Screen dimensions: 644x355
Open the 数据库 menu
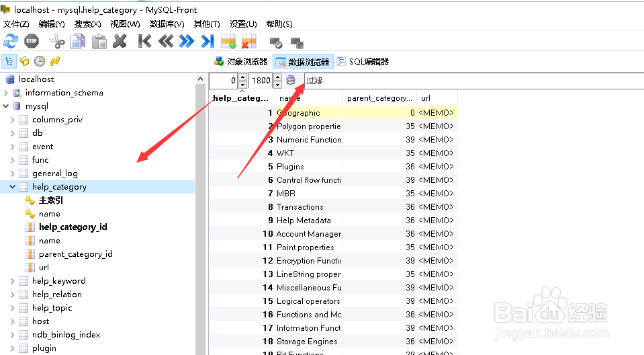167,24
